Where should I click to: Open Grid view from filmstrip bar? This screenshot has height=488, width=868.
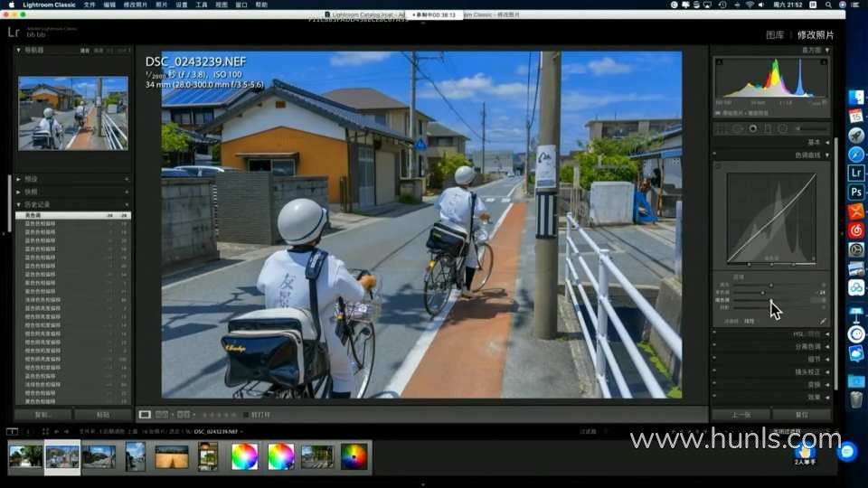click(45, 432)
